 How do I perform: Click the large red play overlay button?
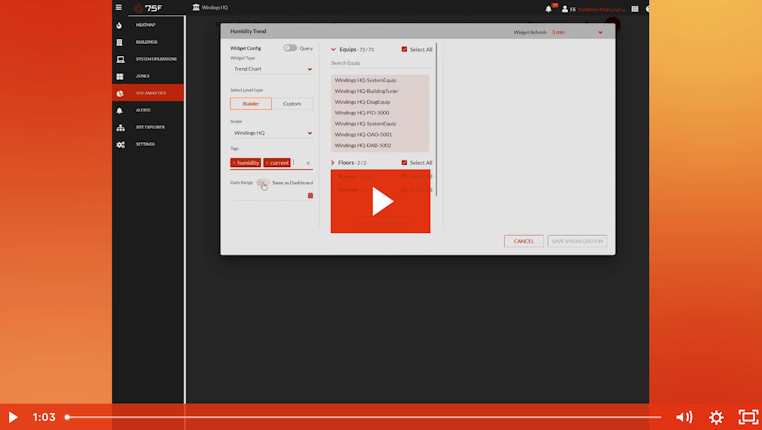click(381, 201)
